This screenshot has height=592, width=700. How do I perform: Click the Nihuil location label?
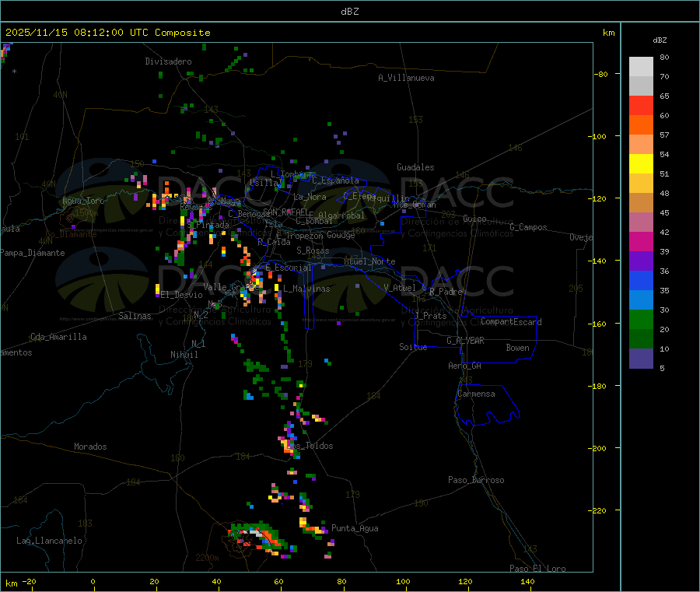click(x=184, y=355)
